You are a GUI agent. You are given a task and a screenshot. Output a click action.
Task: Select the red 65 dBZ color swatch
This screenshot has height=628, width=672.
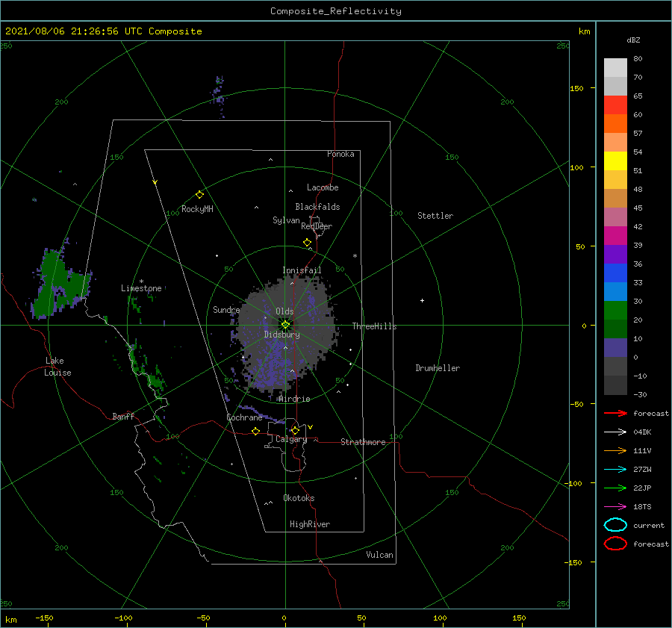[615, 105]
